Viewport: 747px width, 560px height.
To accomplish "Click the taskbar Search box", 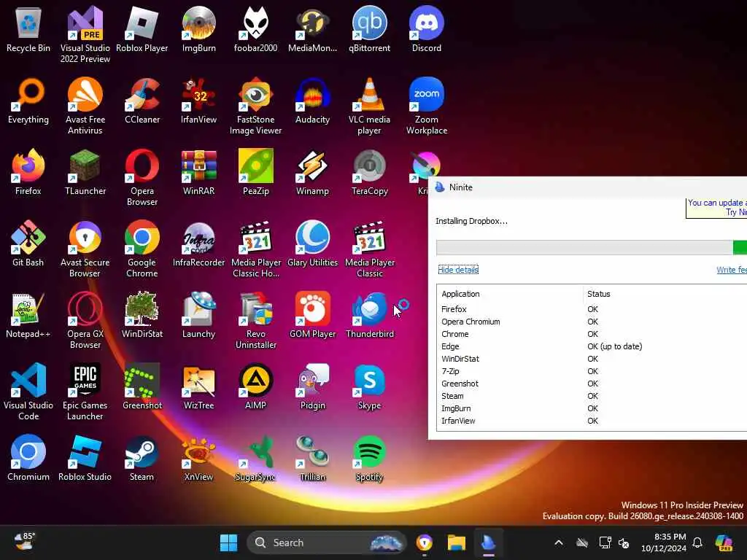I will [326, 542].
